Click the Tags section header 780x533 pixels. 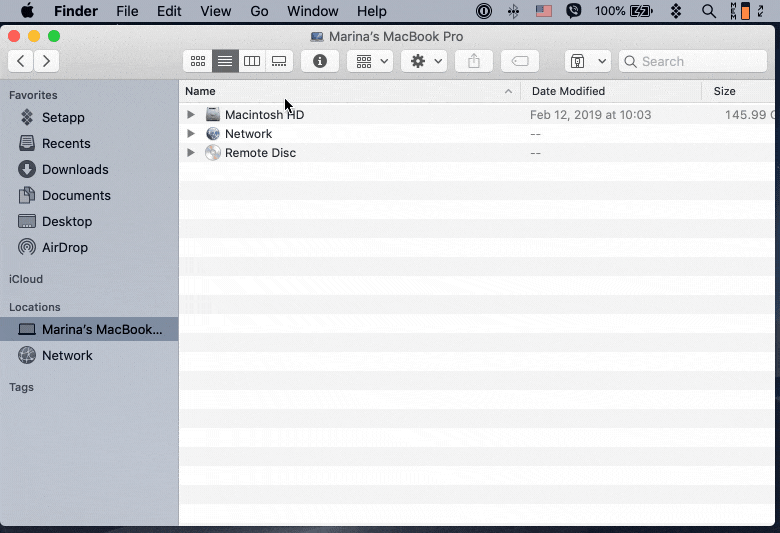[x=21, y=387]
